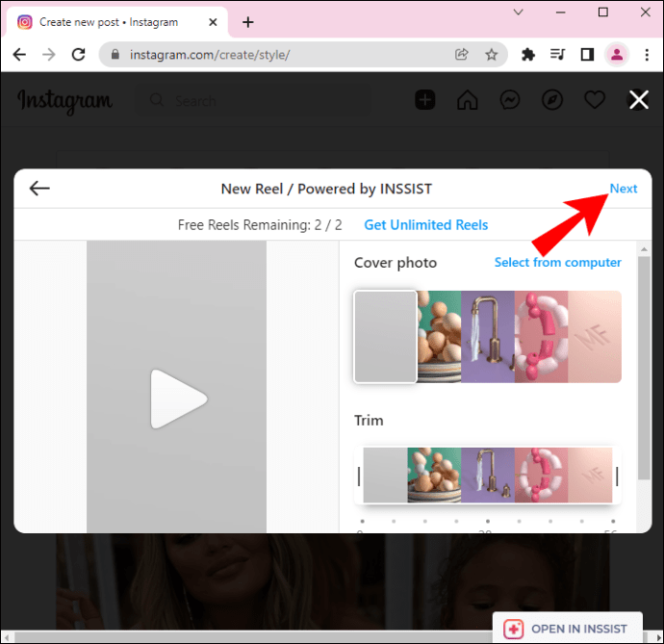This screenshot has width=664, height=644.
Task: Toggle the browser side panel icon
Action: [587, 55]
